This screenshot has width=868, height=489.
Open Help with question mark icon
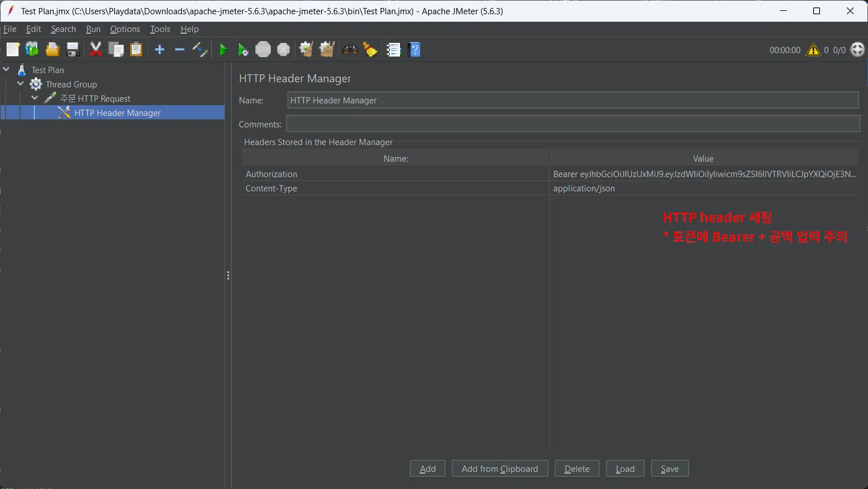(415, 50)
